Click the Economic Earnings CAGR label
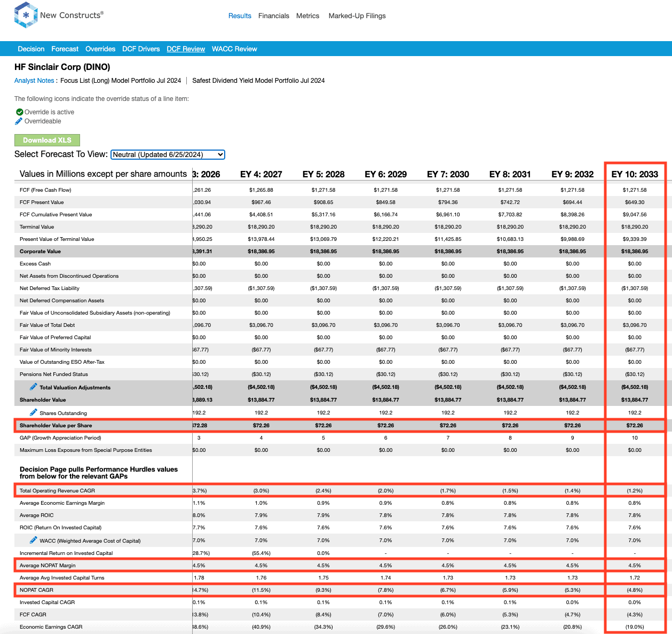 (51, 627)
